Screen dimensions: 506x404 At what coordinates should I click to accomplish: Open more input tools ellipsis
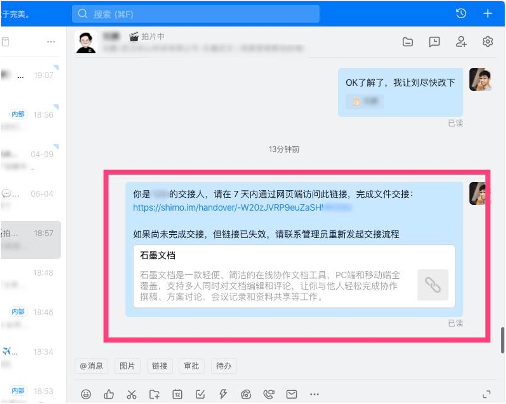[x=314, y=394]
